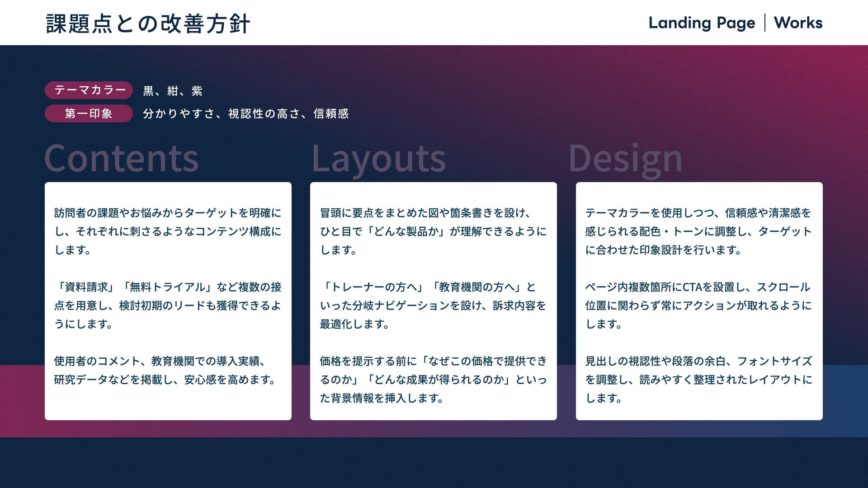This screenshot has width=868, height=488.
Task: Click the 訪問者の課題 paragraph in the Contents card
Action: pyautogui.click(x=167, y=231)
